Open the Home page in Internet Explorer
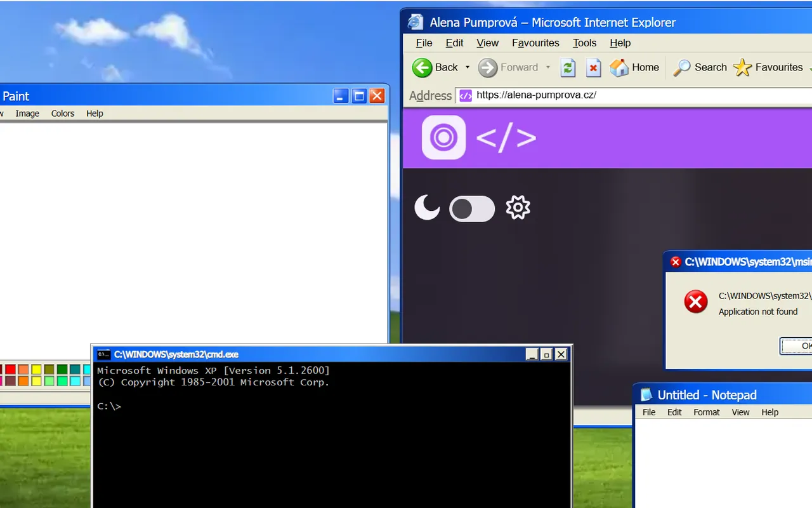812x508 pixels. click(x=634, y=67)
